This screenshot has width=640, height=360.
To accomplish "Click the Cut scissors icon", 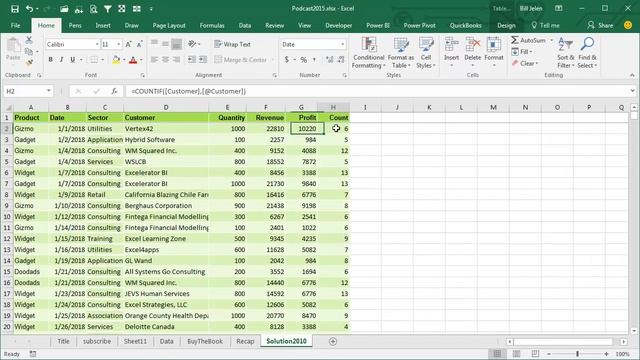I will pos(29,40).
